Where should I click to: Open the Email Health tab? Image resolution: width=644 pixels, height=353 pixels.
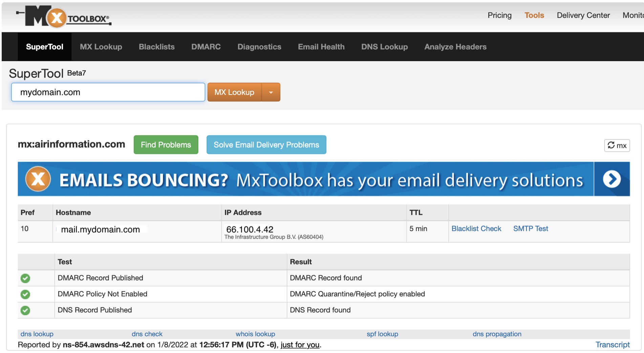(x=321, y=47)
